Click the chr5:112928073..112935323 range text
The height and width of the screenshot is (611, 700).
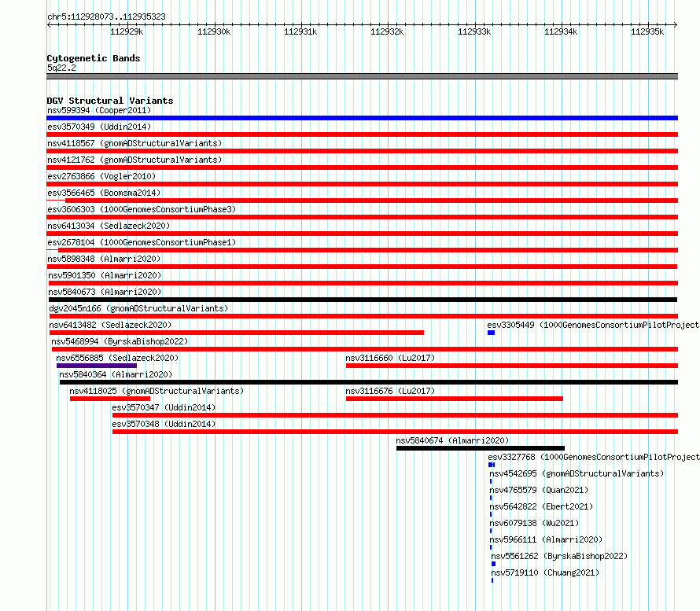106,17
